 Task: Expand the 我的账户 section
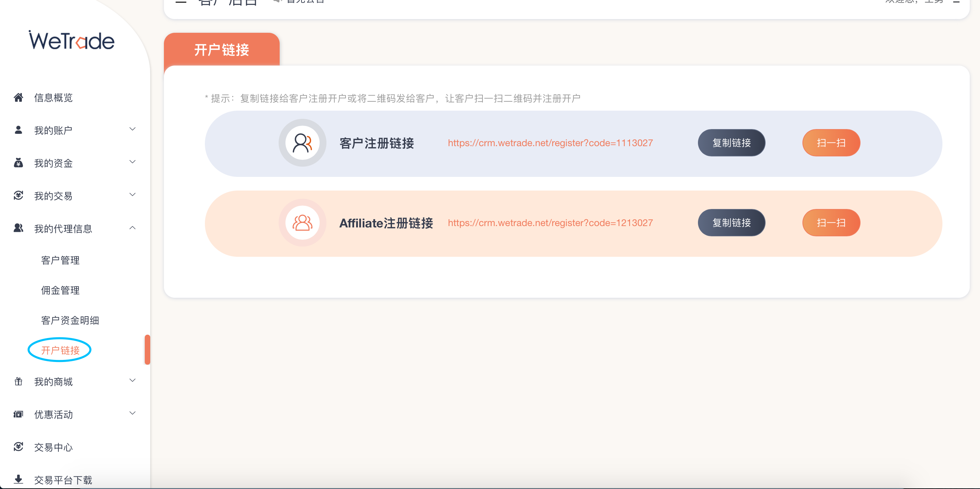[132, 129]
